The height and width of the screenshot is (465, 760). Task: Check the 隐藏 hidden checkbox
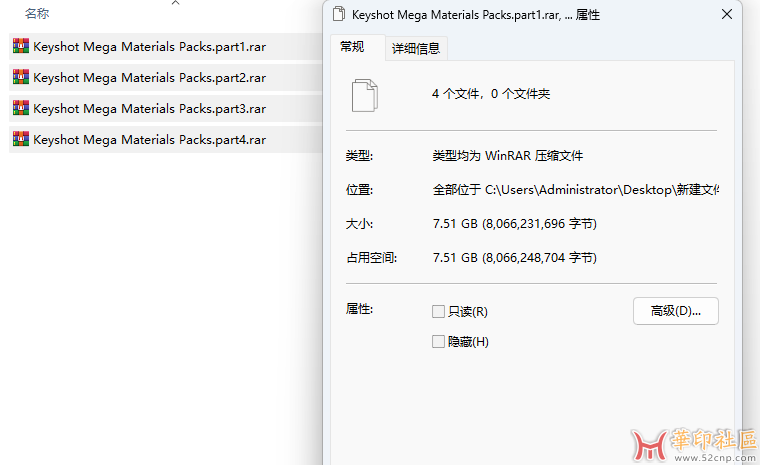coord(438,342)
